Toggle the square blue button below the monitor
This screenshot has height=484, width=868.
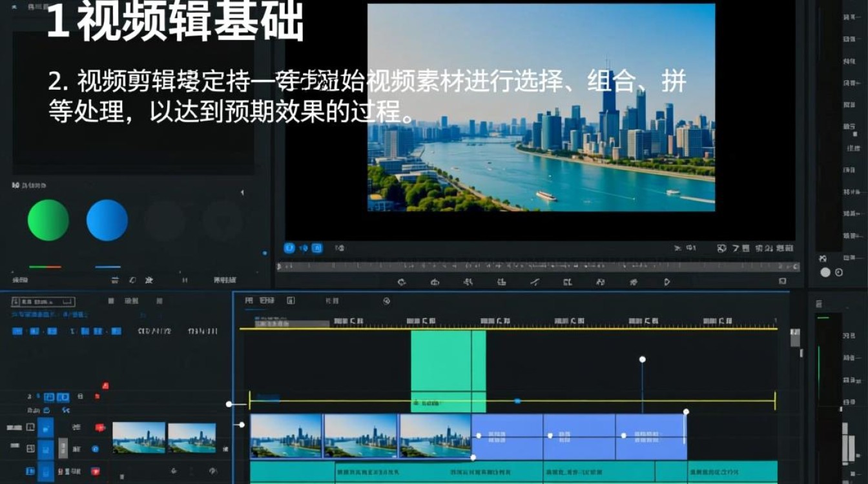pyautogui.click(x=317, y=248)
